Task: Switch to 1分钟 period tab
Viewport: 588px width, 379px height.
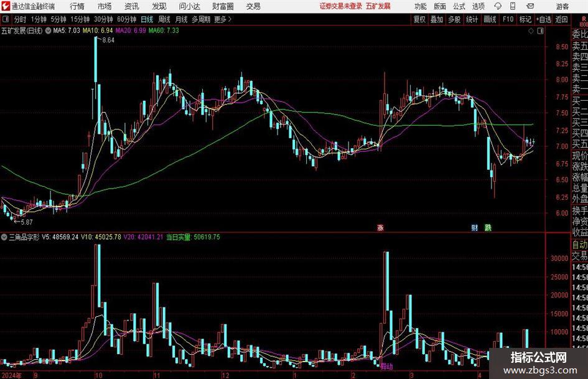Action: tap(39, 19)
